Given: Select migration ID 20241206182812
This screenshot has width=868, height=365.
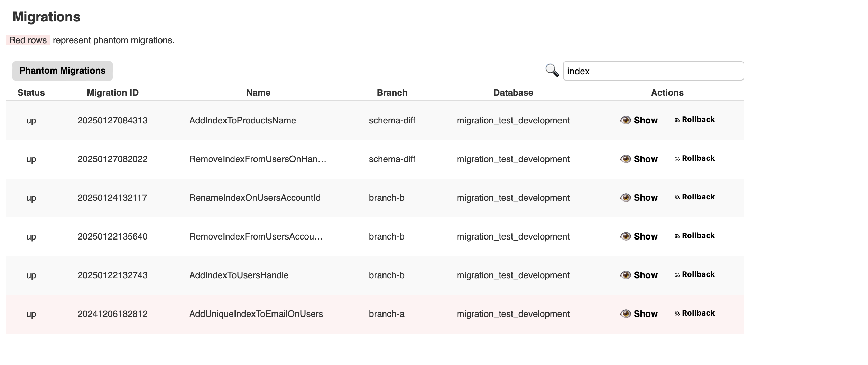Looking at the screenshot, I should pyautogui.click(x=112, y=314).
